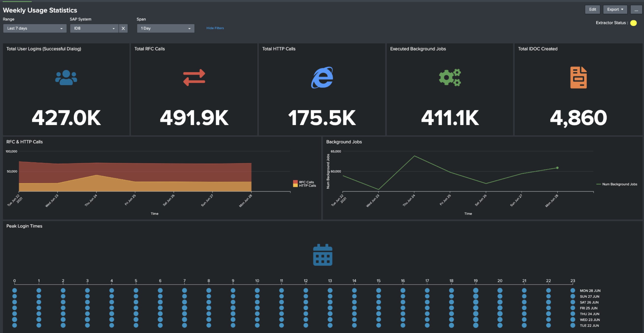Image resolution: width=644 pixels, height=333 pixels.
Task: Open the Range Last 7 days dropdown
Action: tap(35, 28)
